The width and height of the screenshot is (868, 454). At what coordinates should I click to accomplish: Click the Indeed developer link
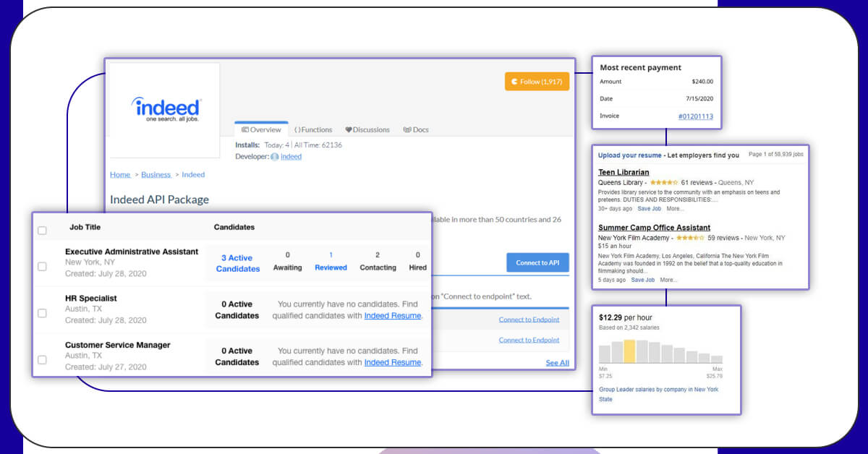[291, 156]
